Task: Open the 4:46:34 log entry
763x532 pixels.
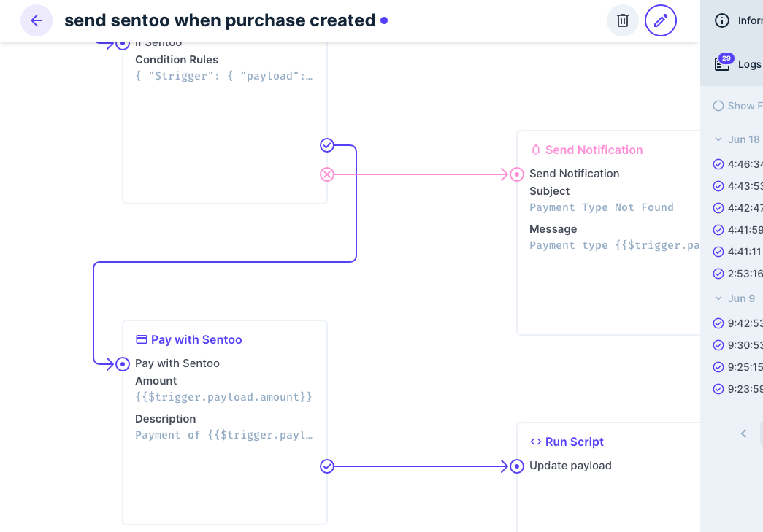Action: tap(744, 164)
